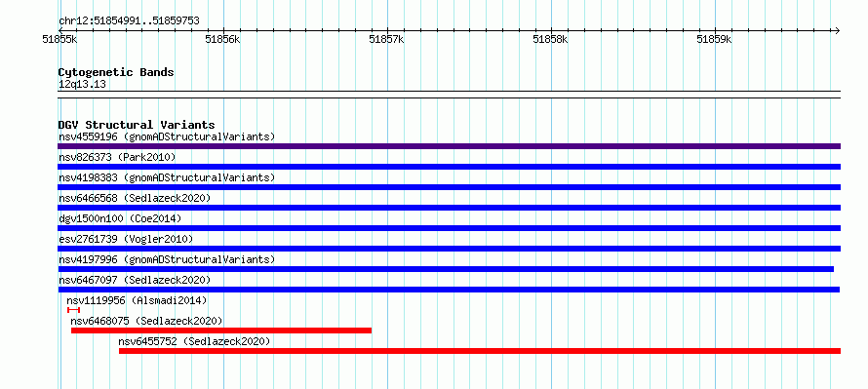Image resolution: width=868 pixels, height=389 pixels.
Task: Click the nsv4559196 gnomAD variant label
Action: [167, 136]
